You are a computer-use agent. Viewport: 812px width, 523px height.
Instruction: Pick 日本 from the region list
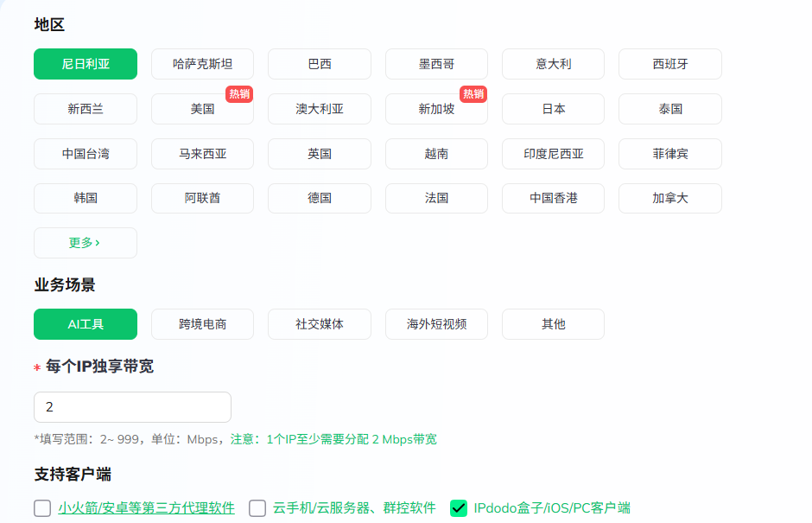(553, 109)
